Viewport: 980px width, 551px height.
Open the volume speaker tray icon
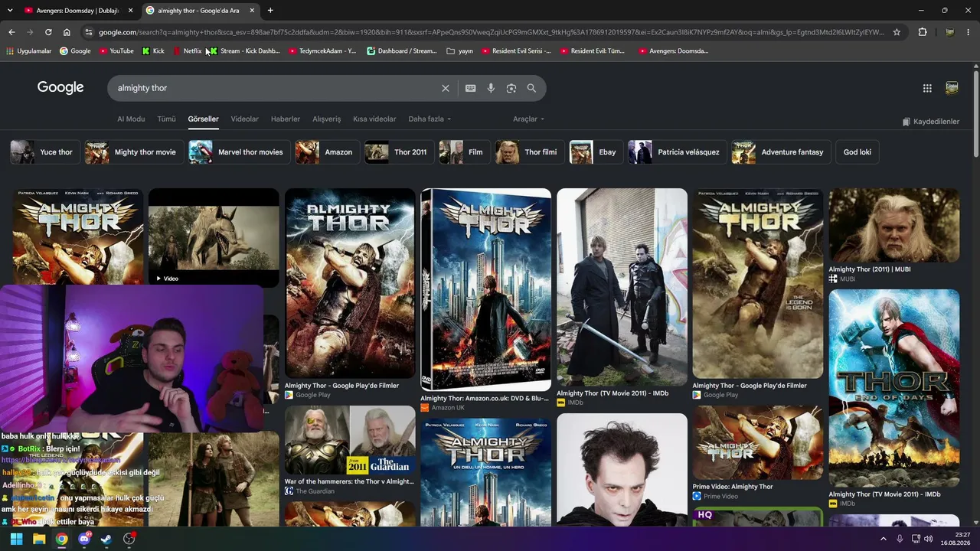click(928, 539)
